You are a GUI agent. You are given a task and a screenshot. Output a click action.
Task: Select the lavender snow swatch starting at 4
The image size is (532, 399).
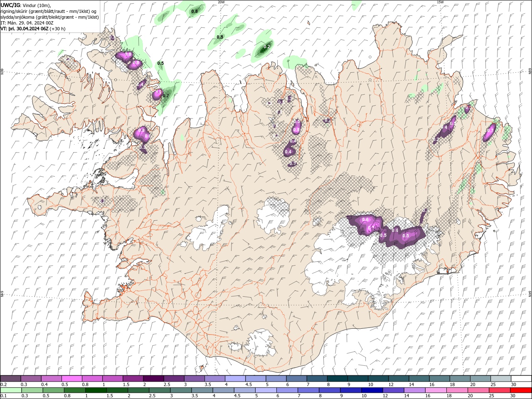coord(235,379)
